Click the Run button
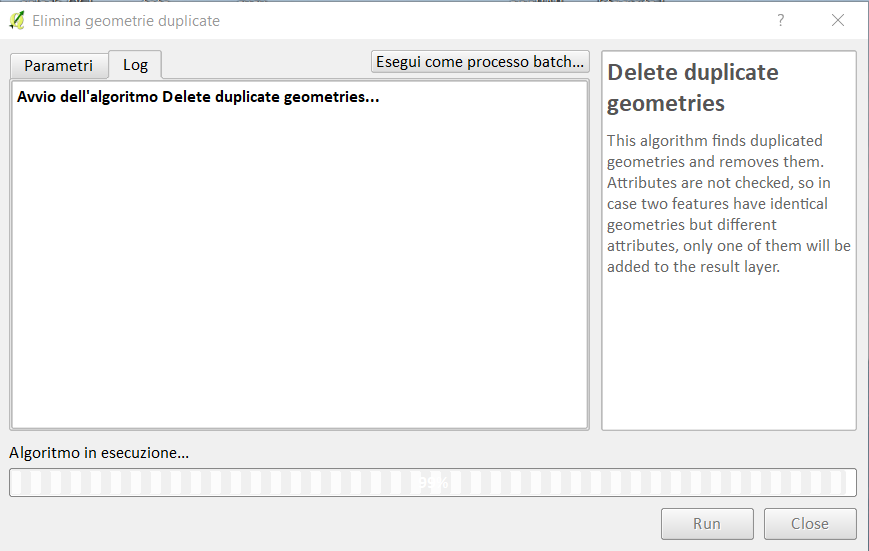The height and width of the screenshot is (551, 869). 707,524
